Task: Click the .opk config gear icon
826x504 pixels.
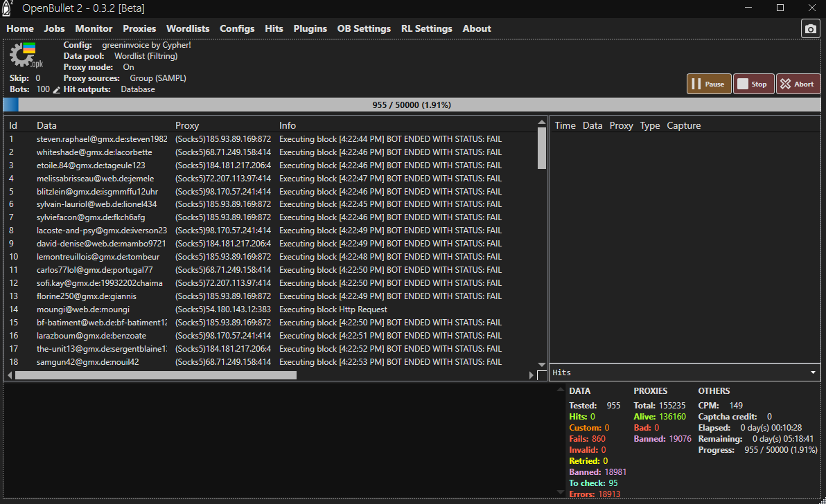Action: click(26, 55)
